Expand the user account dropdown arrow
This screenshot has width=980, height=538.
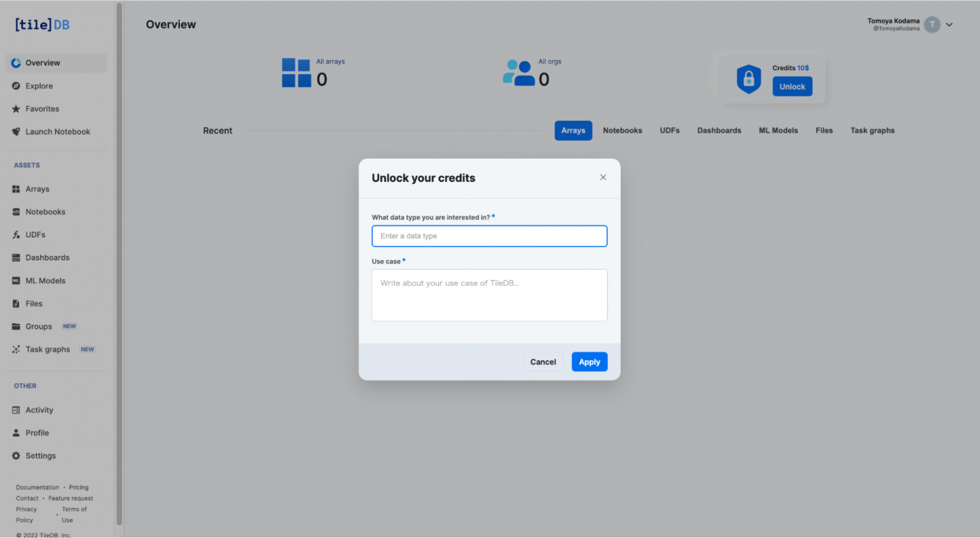[949, 25]
